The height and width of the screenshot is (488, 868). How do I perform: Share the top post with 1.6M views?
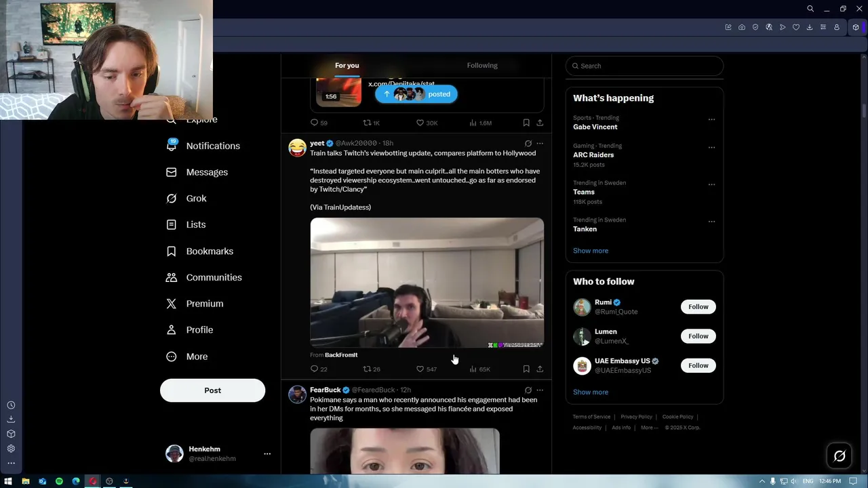click(540, 123)
